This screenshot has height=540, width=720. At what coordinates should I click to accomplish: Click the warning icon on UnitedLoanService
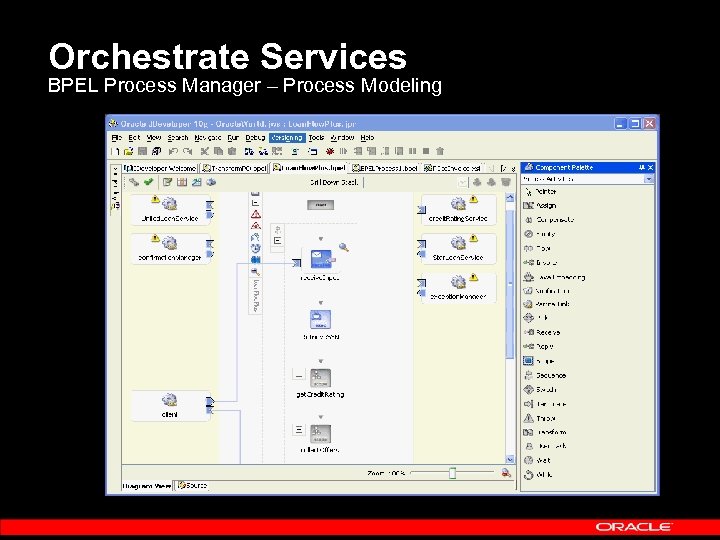(155, 199)
